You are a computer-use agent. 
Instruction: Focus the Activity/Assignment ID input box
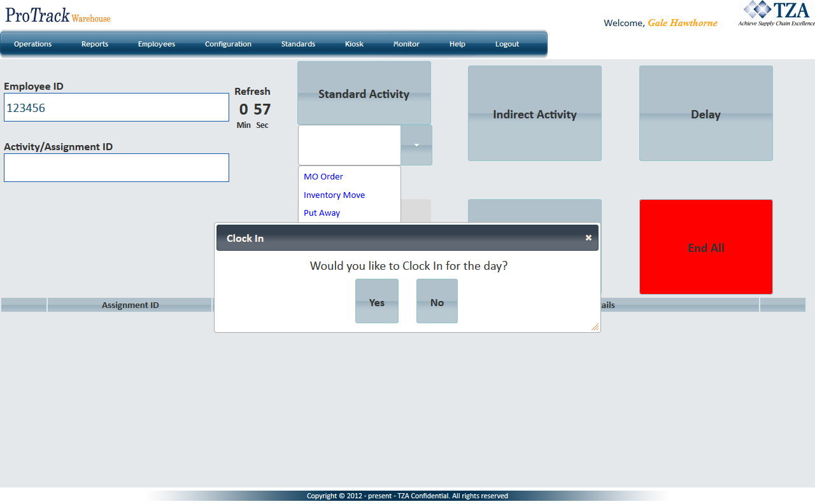click(x=117, y=167)
